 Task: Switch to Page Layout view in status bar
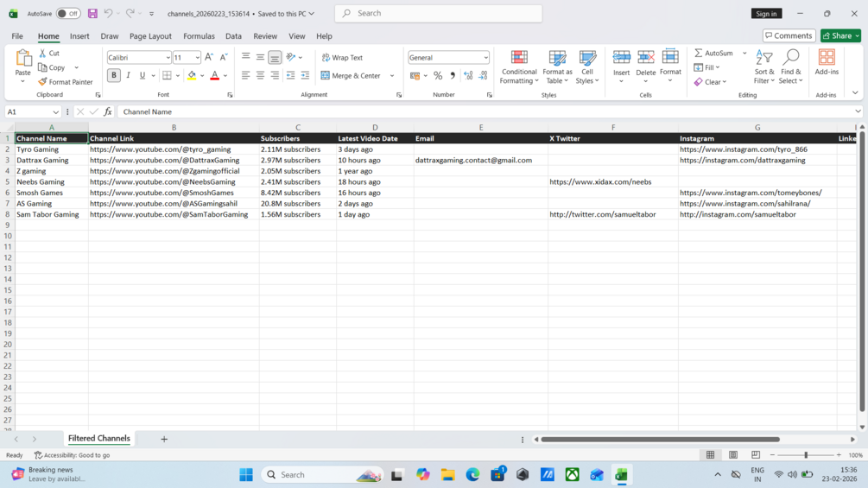pyautogui.click(x=733, y=455)
